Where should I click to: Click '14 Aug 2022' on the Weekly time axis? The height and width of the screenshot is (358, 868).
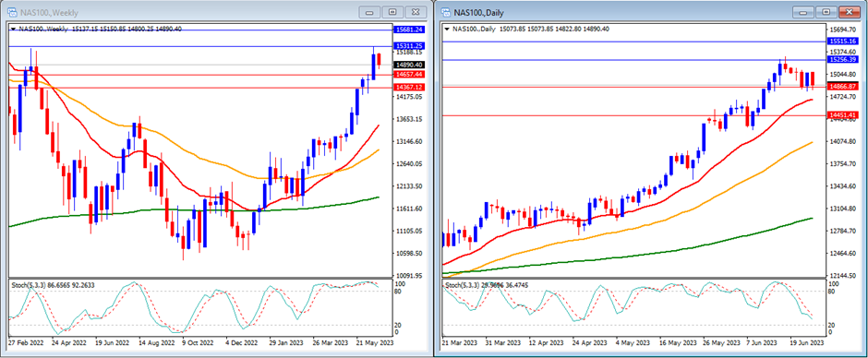click(156, 343)
